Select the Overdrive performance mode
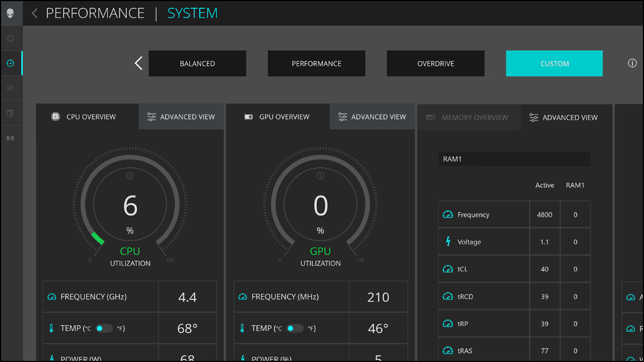The width and height of the screenshot is (644, 362). [x=436, y=64]
